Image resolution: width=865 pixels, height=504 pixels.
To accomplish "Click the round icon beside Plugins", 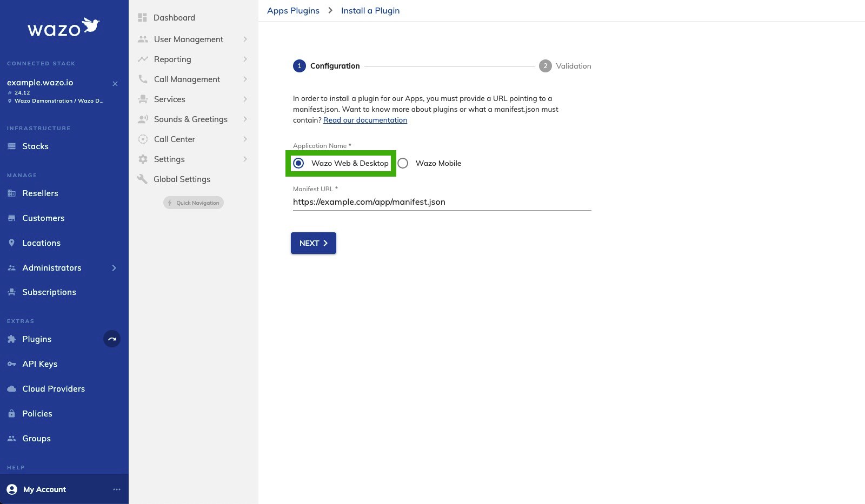I will [112, 339].
